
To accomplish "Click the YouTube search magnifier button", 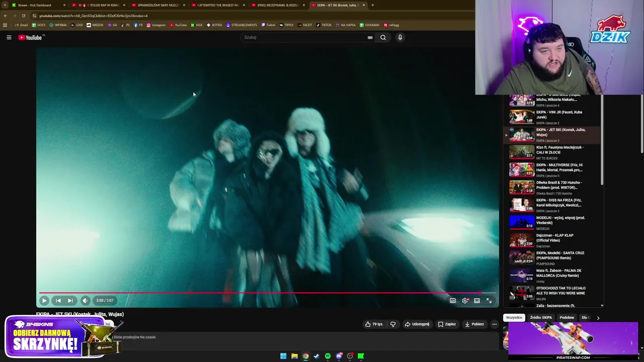I will coord(383,37).
